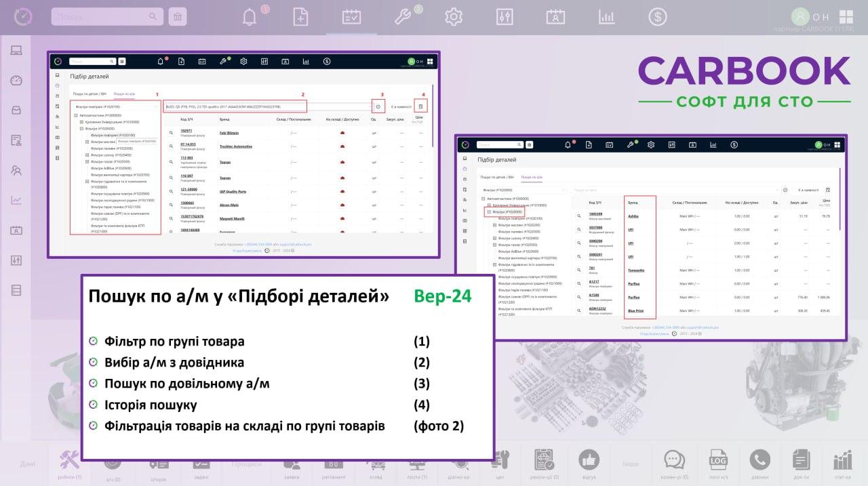Expand "Фільтри салону" node in the left screenshot tree
This screenshot has width=868, height=486.
tap(87, 155)
